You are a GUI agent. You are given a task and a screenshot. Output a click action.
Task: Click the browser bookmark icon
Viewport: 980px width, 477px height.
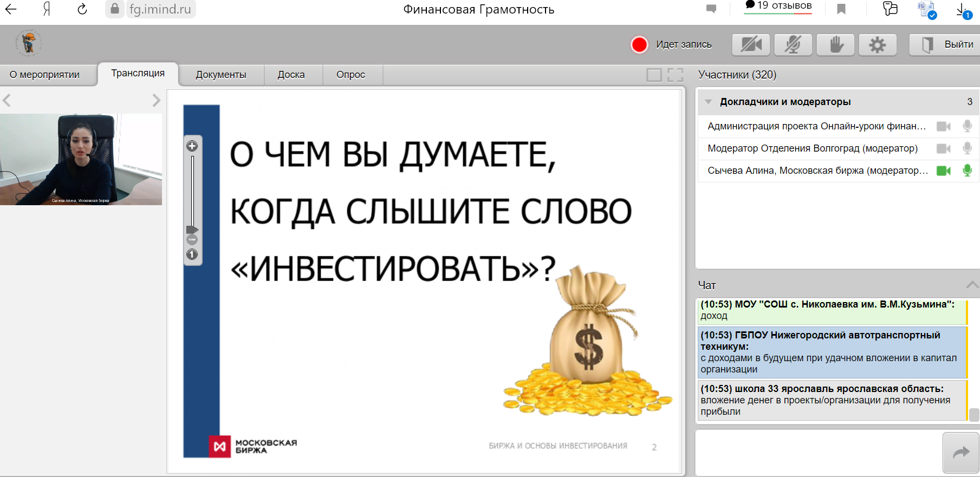point(841,9)
